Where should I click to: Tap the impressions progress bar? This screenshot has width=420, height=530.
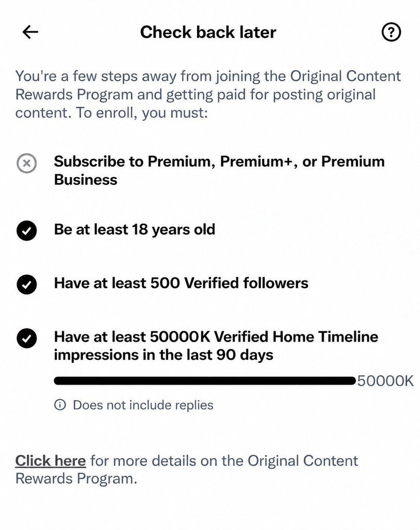click(x=205, y=380)
